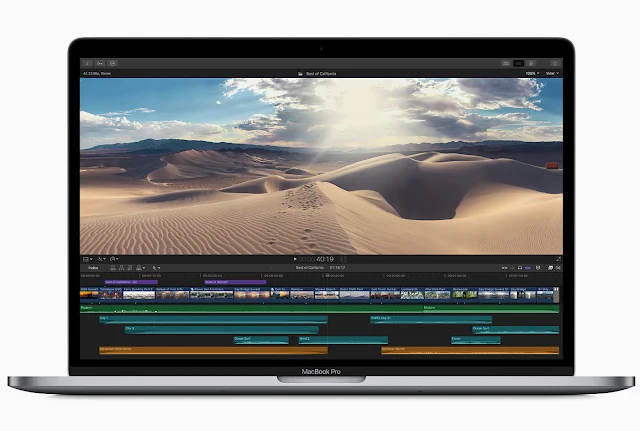Open the retime speed dropdown

[114, 259]
